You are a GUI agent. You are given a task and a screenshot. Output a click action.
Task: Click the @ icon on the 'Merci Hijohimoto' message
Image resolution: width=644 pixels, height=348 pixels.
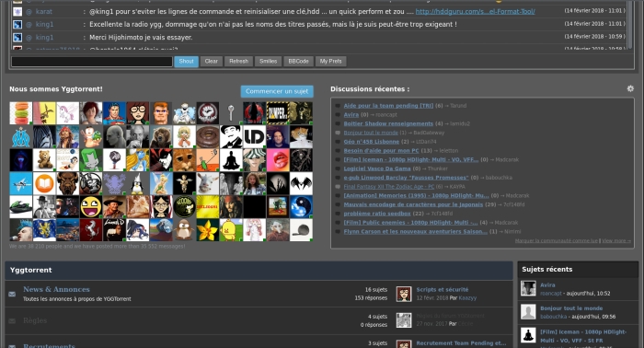point(29,38)
